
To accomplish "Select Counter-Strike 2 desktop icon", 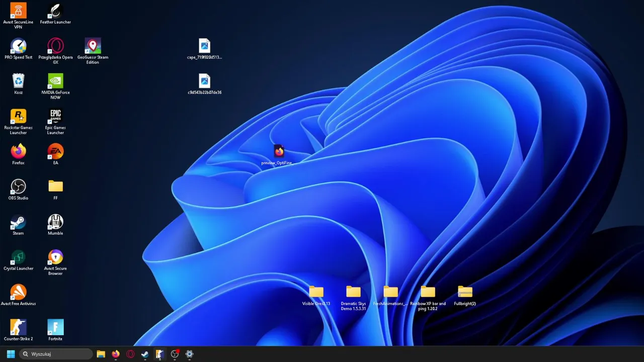I will [18, 330].
